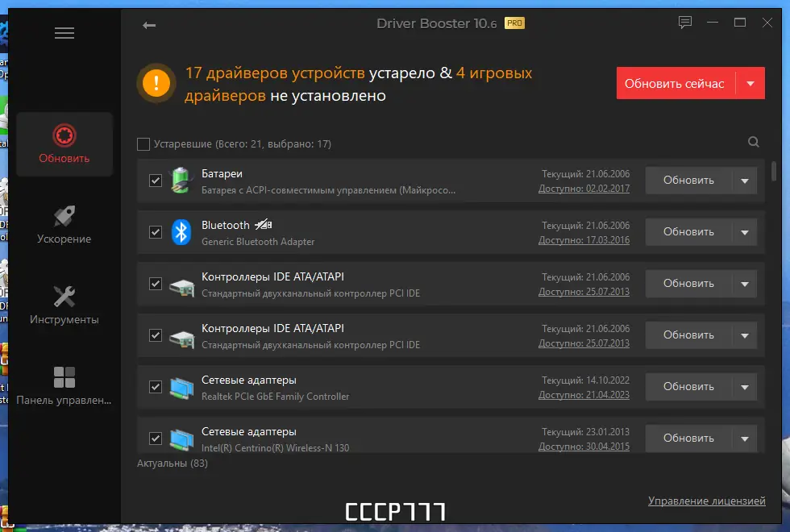Expand the Актуальны (83) section
The image size is (790, 532).
pyautogui.click(x=173, y=463)
